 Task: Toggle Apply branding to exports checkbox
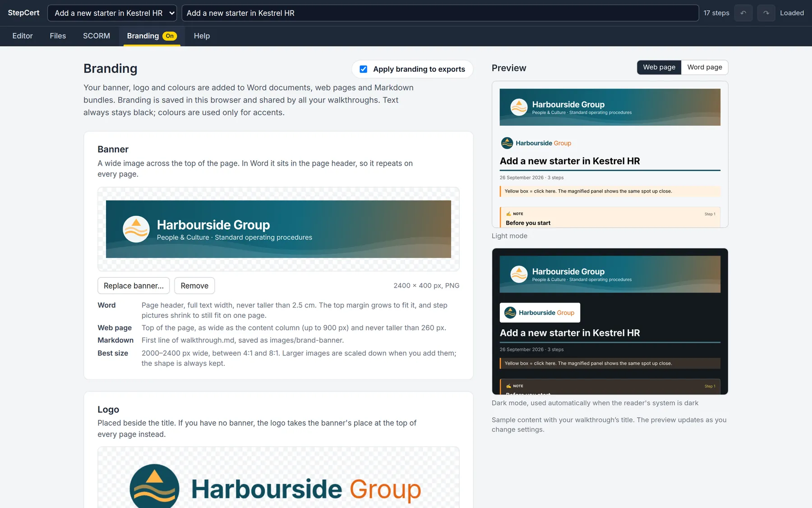tap(363, 69)
